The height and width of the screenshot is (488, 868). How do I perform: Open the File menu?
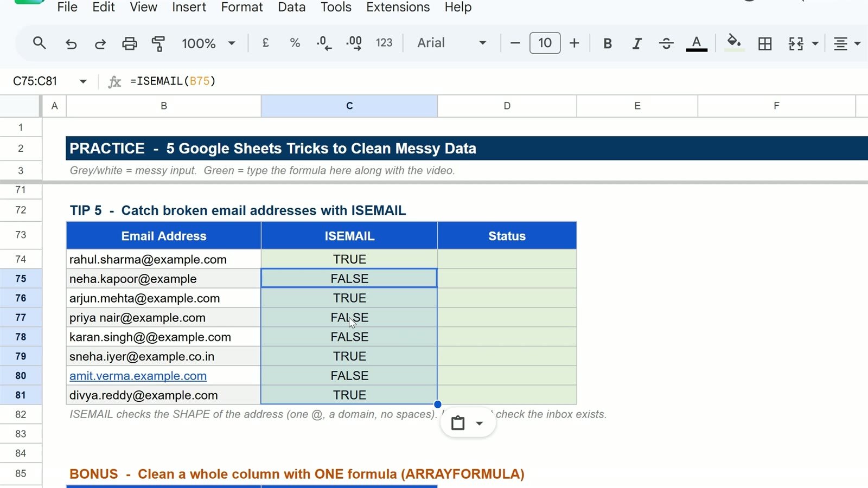[67, 7]
